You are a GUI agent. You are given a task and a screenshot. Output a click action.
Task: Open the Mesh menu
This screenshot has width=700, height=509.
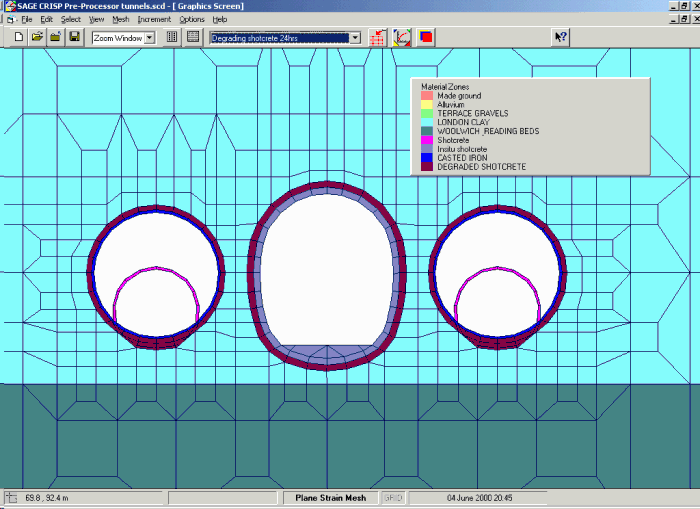(121, 20)
